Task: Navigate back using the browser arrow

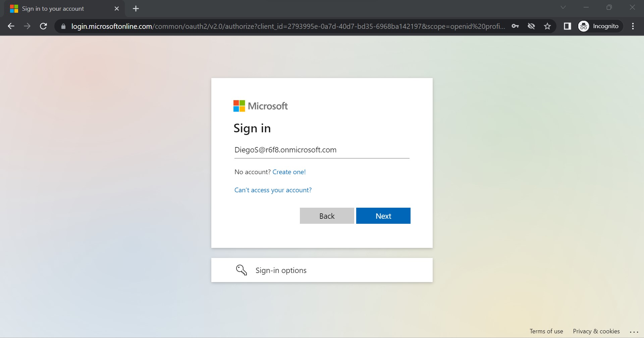Action: pos(11,26)
